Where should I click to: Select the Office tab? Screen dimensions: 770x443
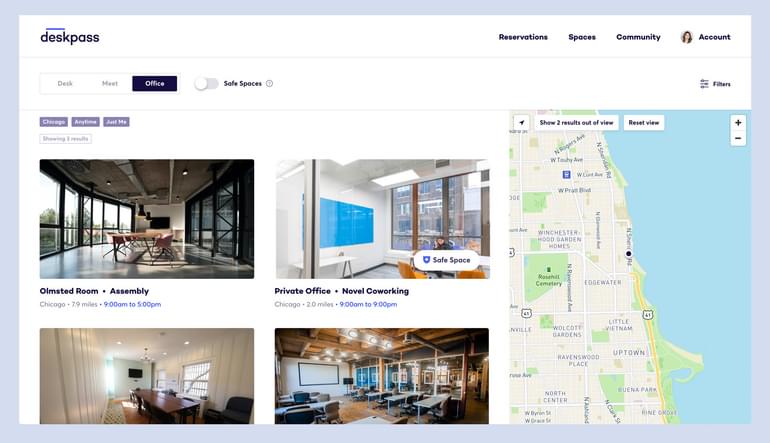(x=155, y=83)
